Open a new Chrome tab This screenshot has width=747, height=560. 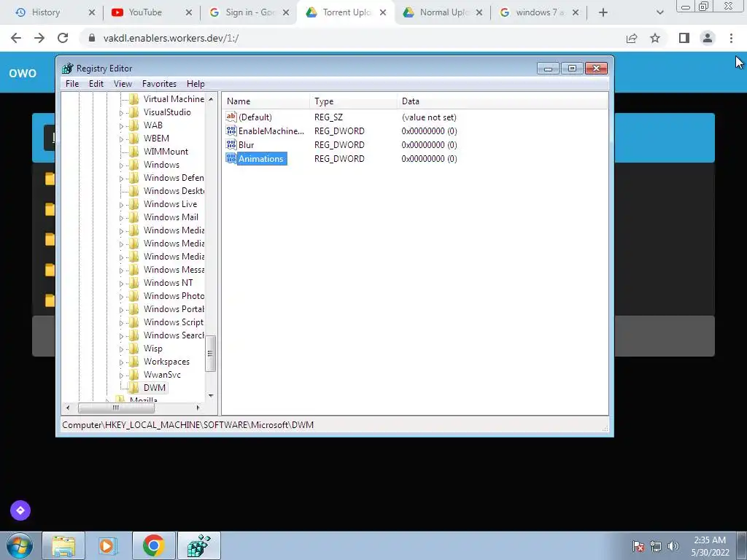pyautogui.click(x=603, y=12)
